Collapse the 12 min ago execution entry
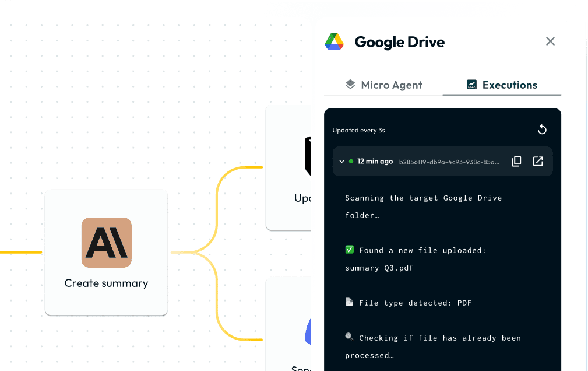The width and height of the screenshot is (588, 371). 341,162
